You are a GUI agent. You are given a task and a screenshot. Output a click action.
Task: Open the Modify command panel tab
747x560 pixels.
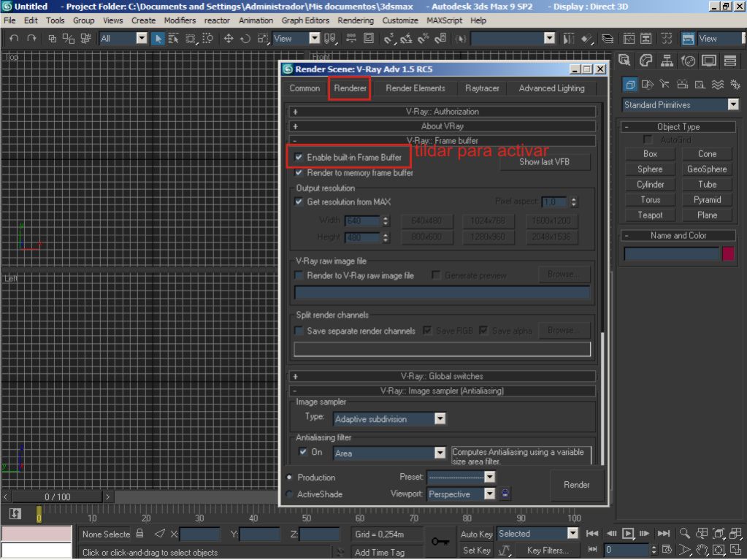click(646, 61)
